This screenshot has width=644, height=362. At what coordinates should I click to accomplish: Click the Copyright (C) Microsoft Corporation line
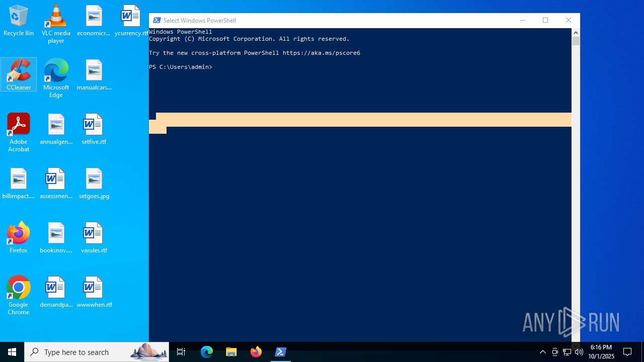tap(249, 39)
